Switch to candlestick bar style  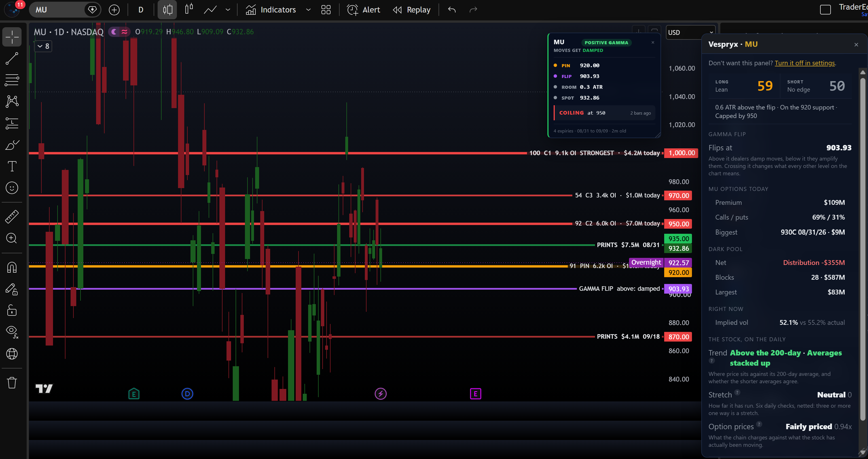168,10
